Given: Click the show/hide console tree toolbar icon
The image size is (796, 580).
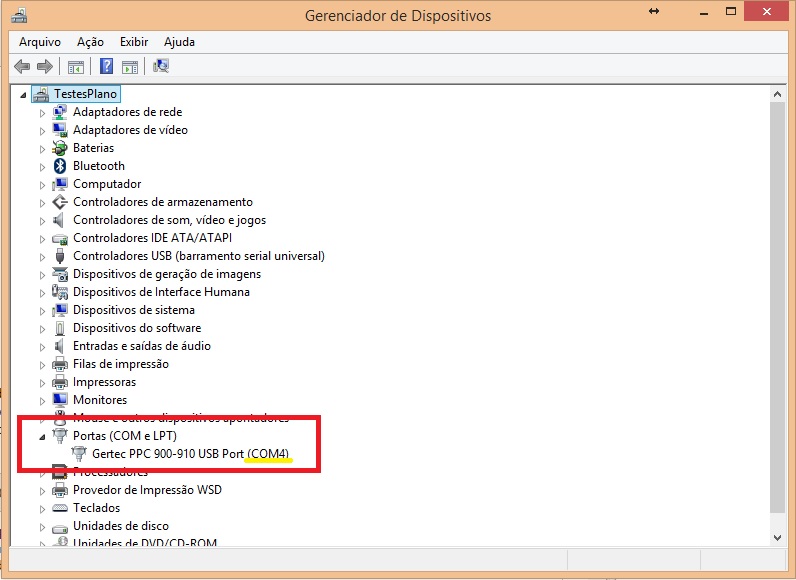Looking at the screenshot, I should click(75, 67).
